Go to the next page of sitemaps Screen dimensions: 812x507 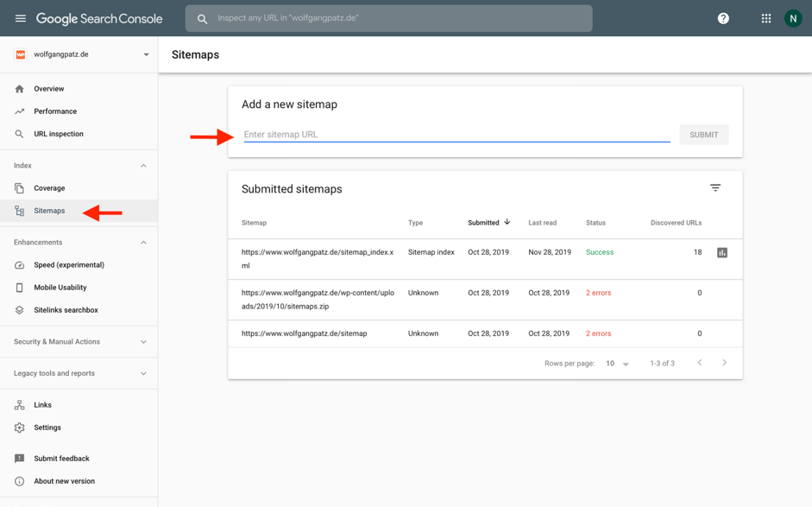coord(725,363)
